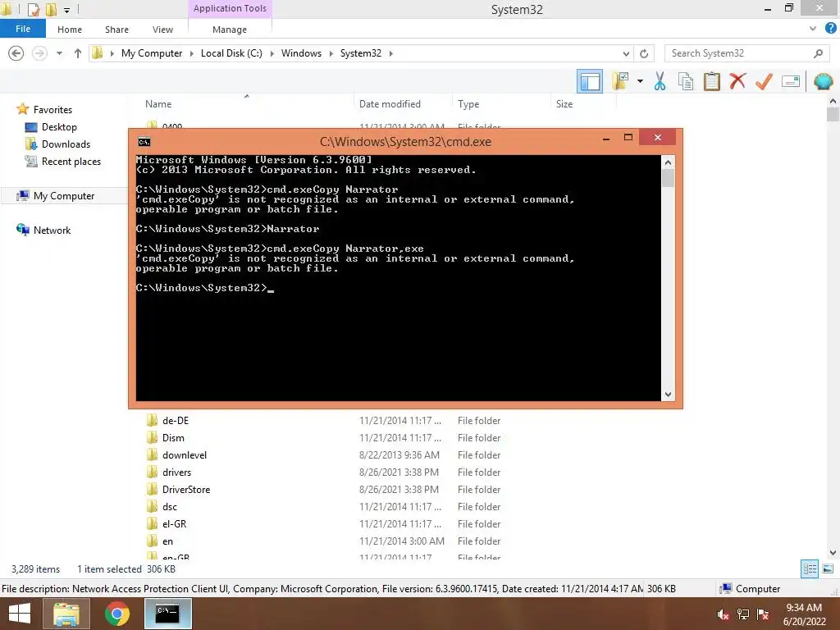The width and height of the screenshot is (840, 630).
Task: Open the File menu tab
Action: 23,29
